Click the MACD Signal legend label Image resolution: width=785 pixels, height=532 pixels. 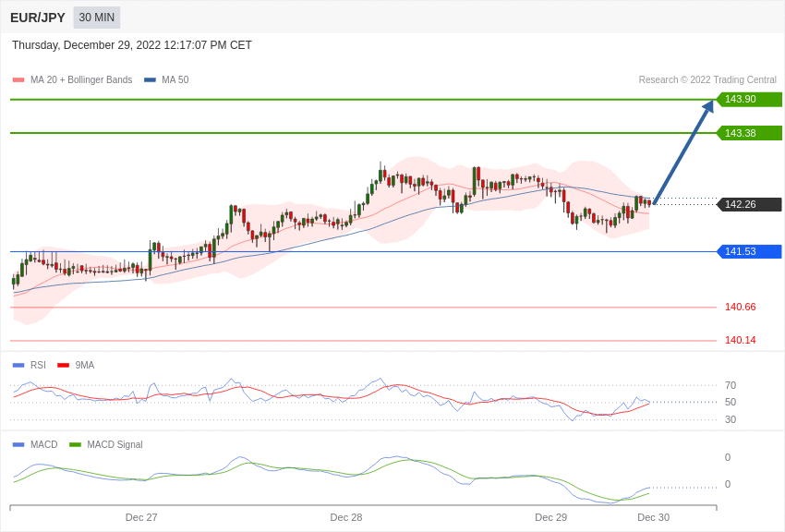pos(115,445)
